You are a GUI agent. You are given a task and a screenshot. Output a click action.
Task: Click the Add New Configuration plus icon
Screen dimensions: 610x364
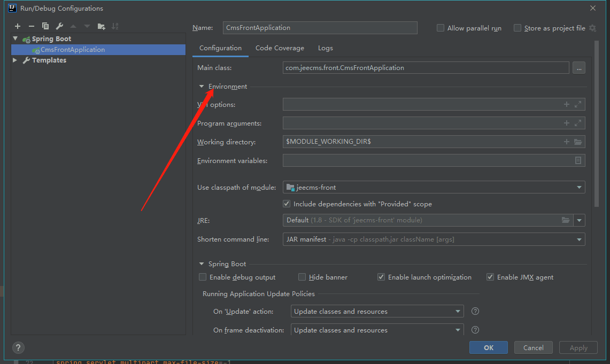coord(18,26)
